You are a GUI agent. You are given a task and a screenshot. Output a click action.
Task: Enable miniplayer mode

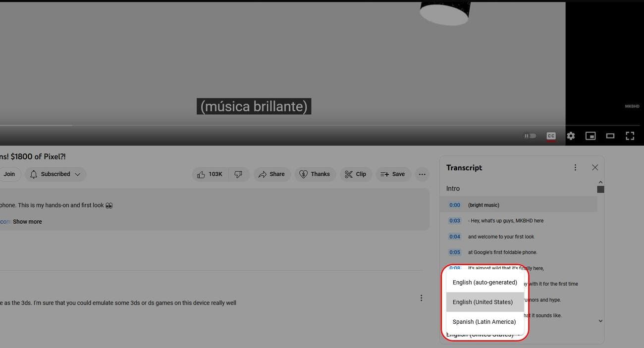pyautogui.click(x=590, y=136)
